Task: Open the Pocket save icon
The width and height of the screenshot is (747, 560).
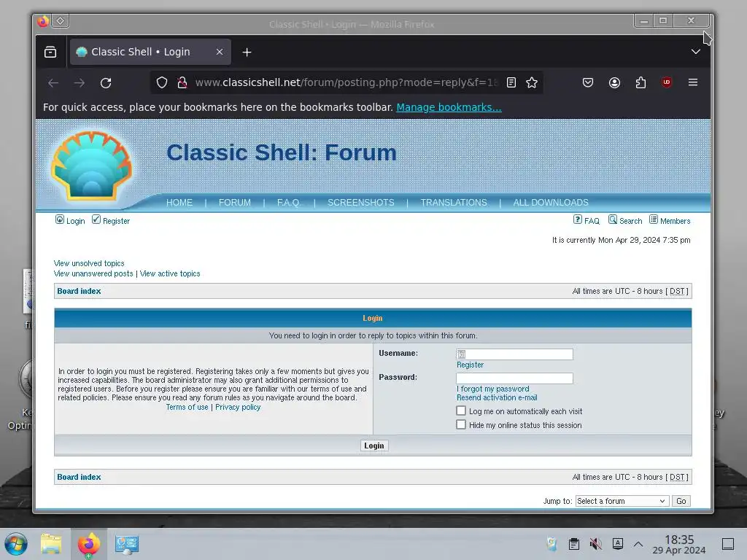Action: pos(588,83)
